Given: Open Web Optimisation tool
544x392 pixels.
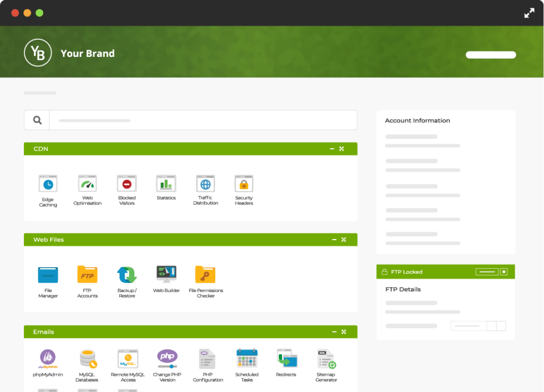Looking at the screenshot, I should click(87, 184).
